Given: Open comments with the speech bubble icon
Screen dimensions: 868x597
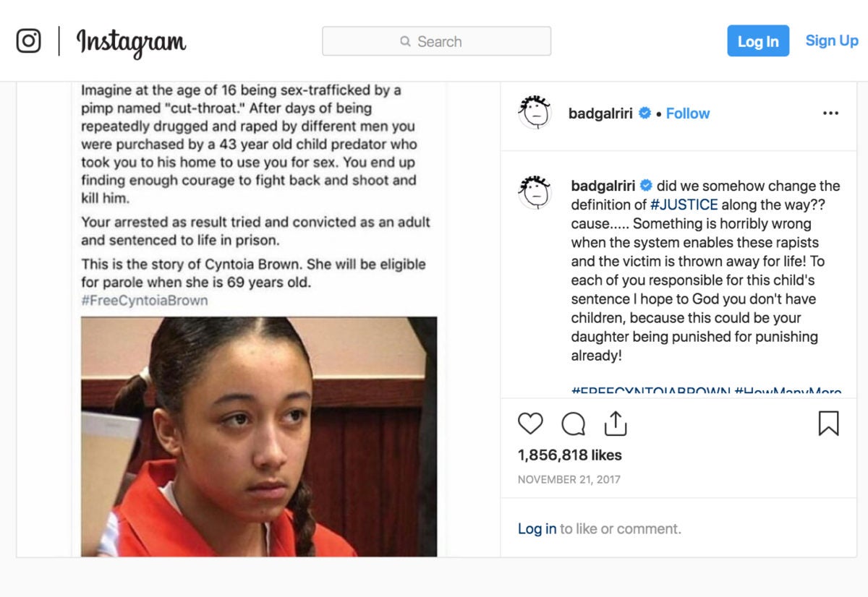Looking at the screenshot, I should pos(573,424).
